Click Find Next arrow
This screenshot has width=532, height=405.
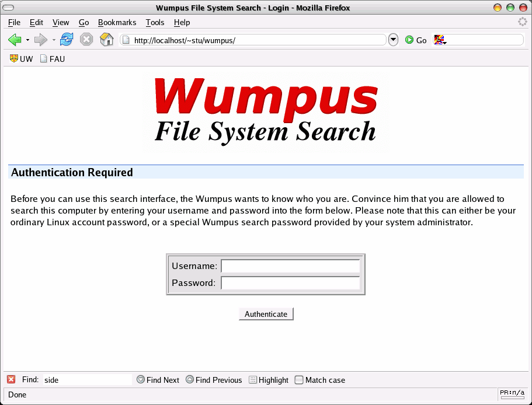pos(141,380)
